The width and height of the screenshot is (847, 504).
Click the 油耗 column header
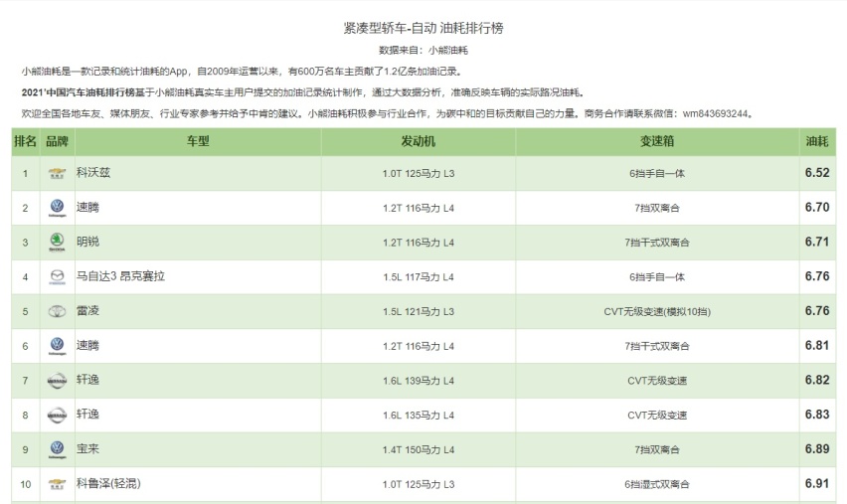coord(817,141)
